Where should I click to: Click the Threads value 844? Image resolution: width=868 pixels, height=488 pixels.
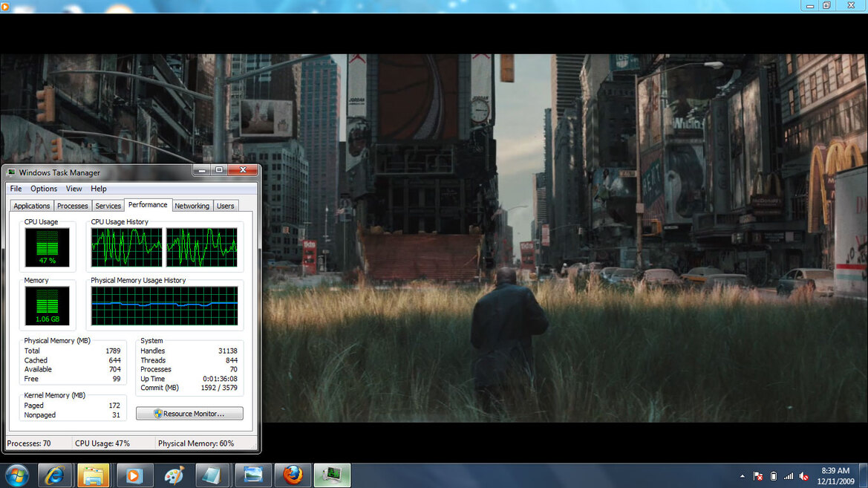[x=232, y=360]
